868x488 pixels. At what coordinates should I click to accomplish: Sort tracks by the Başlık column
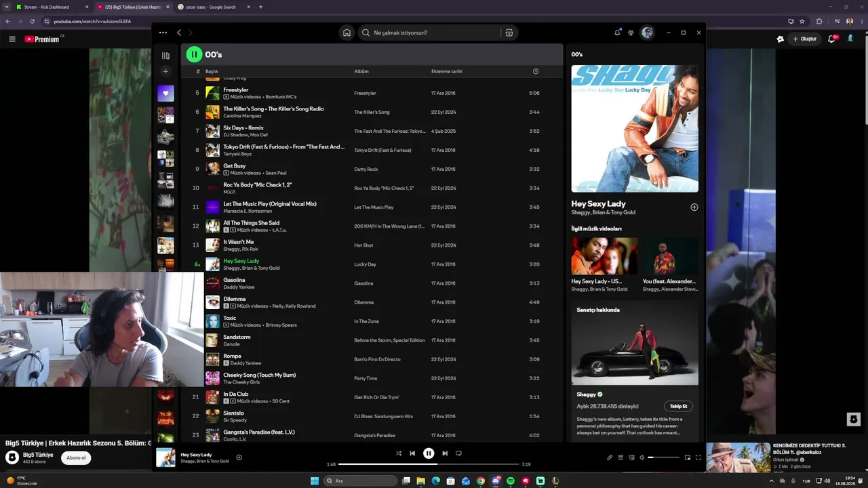212,71
